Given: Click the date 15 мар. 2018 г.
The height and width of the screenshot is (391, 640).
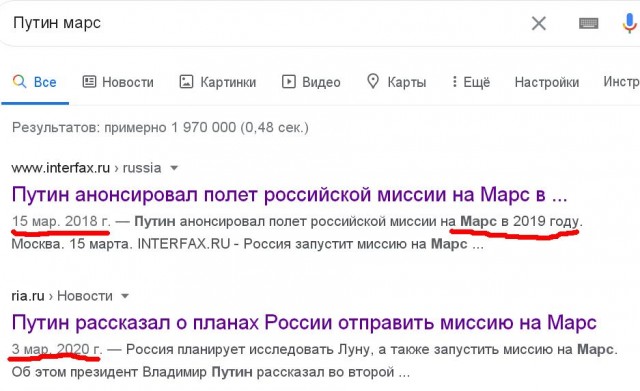Looking at the screenshot, I should (61, 221).
